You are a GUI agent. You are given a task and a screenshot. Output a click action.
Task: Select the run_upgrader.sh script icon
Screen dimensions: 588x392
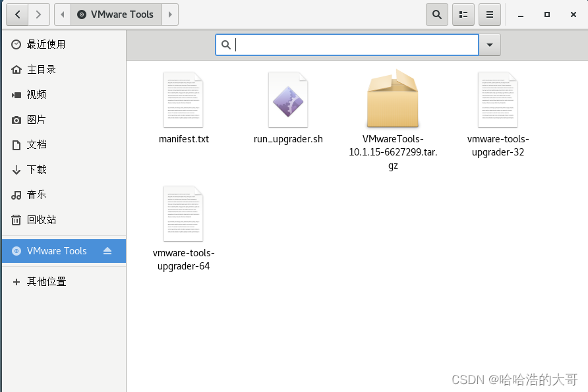pos(288,99)
